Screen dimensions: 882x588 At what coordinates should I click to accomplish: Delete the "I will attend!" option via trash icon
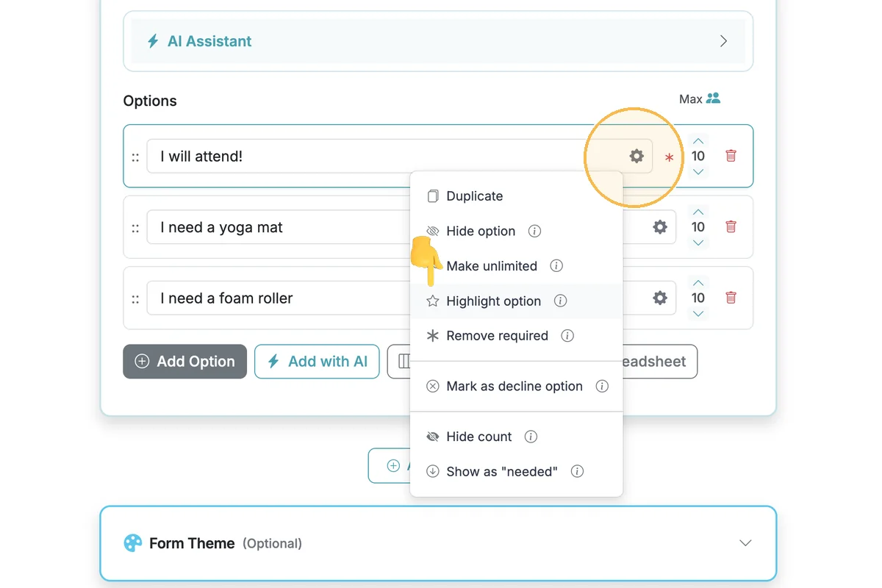click(731, 156)
